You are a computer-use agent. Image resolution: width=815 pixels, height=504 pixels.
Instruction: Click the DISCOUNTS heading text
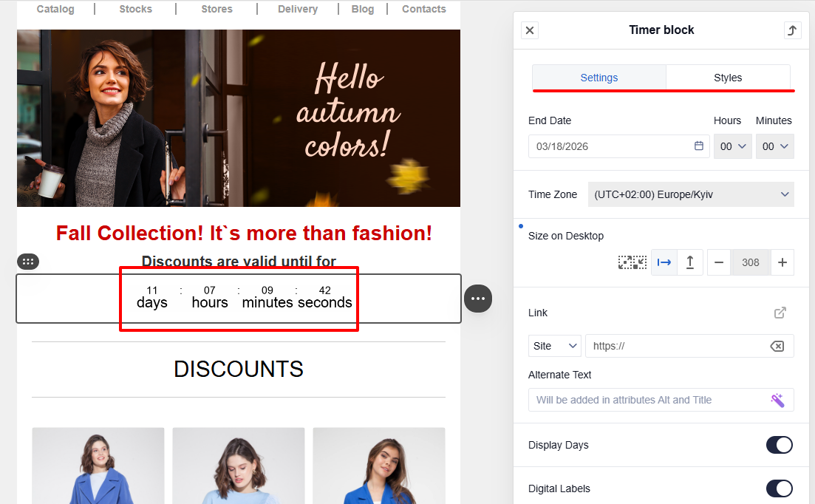[x=239, y=370]
